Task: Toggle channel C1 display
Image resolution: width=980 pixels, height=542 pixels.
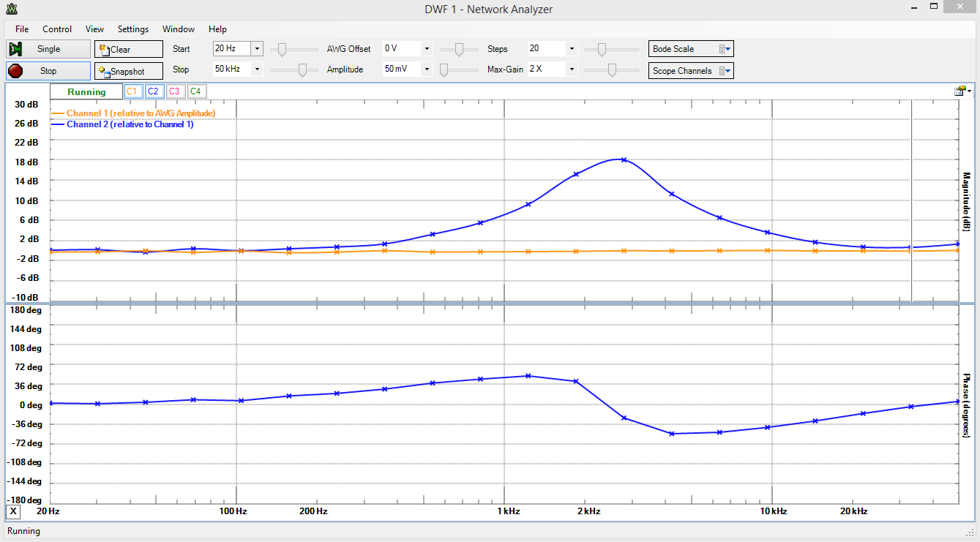Action: (132, 91)
